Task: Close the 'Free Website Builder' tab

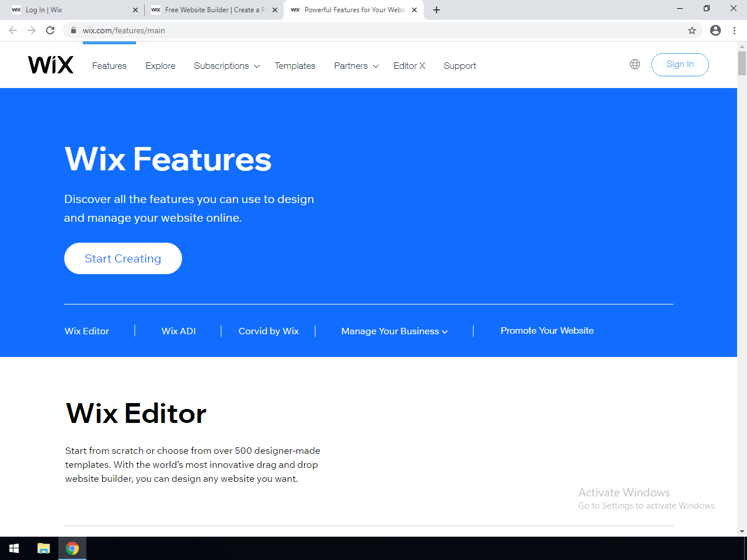Action: click(275, 10)
